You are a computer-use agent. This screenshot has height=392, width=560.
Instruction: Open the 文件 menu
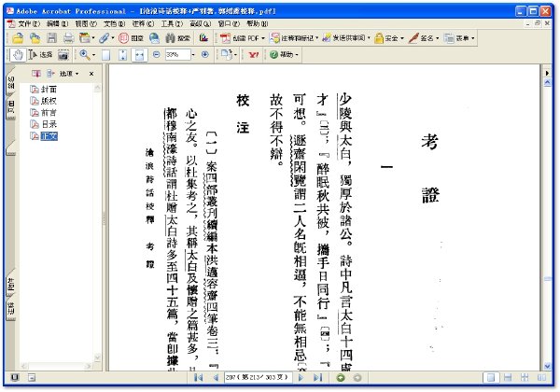click(29, 23)
